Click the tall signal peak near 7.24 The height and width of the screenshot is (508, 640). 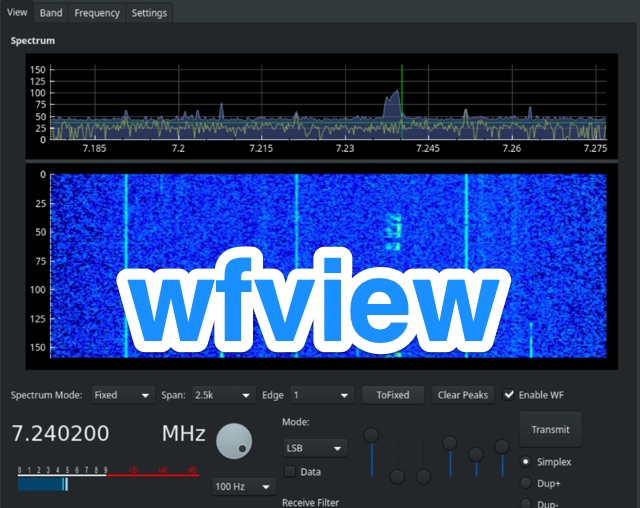[393, 104]
